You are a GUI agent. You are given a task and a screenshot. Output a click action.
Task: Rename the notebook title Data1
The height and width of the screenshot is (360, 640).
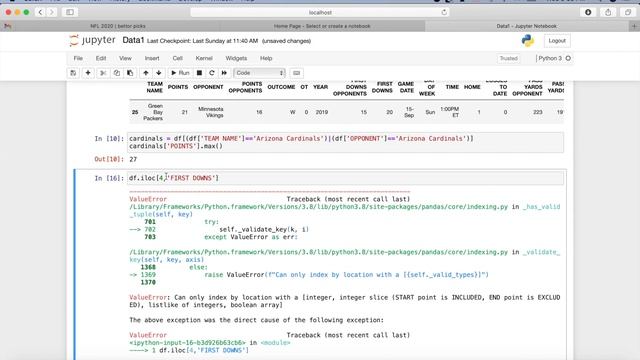[x=133, y=40]
